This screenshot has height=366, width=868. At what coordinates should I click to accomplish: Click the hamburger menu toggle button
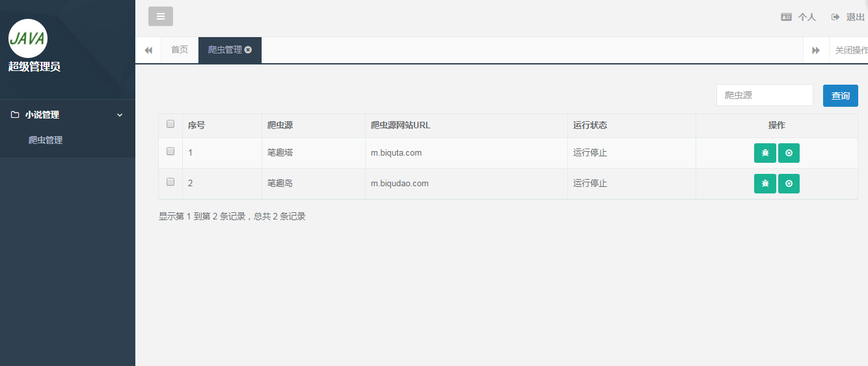(x=161, y=16)
